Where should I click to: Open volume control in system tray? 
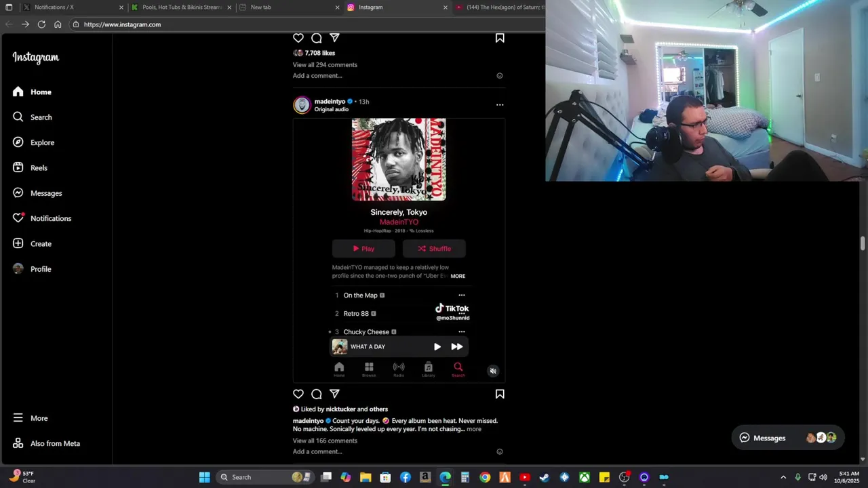(823, 477)
